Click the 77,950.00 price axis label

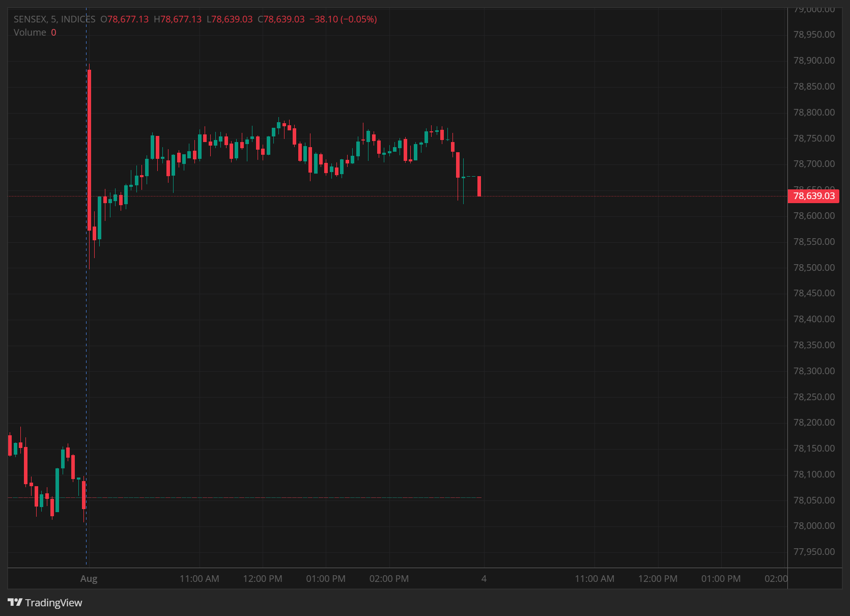(814, 552)
